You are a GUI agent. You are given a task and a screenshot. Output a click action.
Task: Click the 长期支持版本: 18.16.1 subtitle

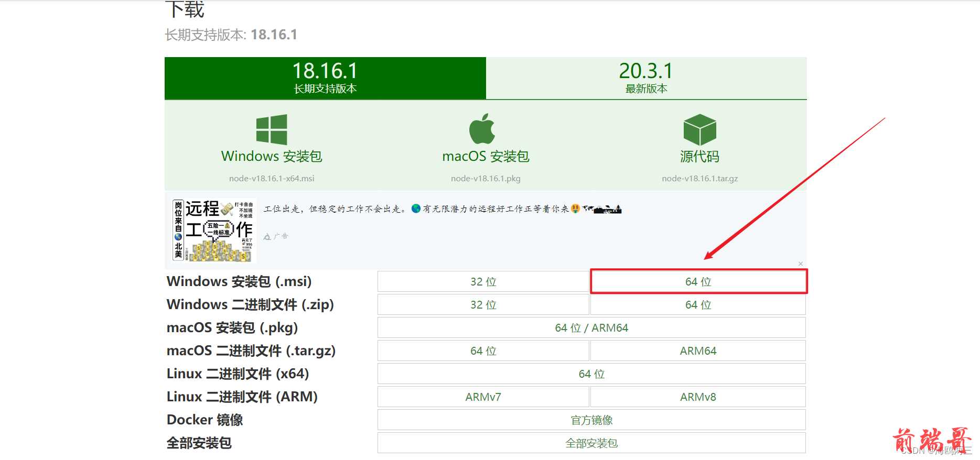[x=231, y=35]
